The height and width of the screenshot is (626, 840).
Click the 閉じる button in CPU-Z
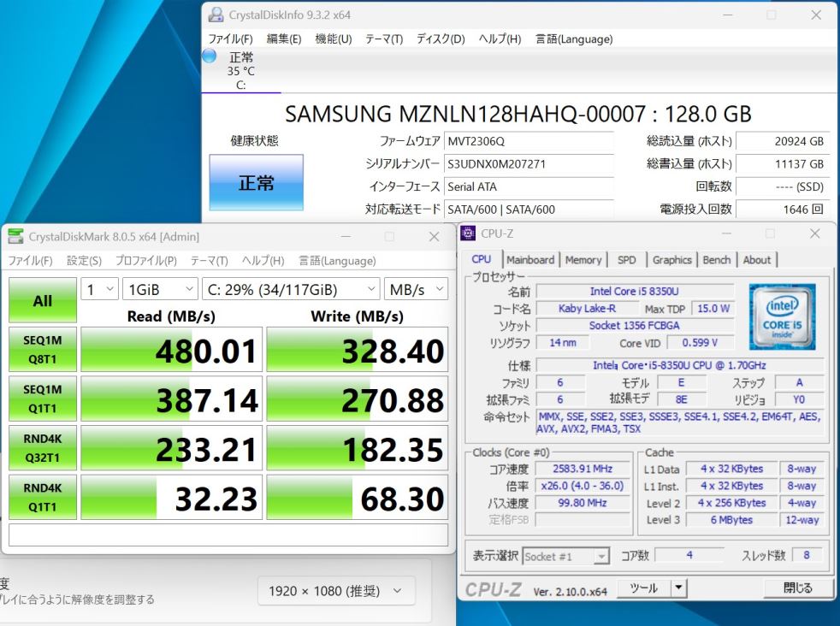pos(797,588)
